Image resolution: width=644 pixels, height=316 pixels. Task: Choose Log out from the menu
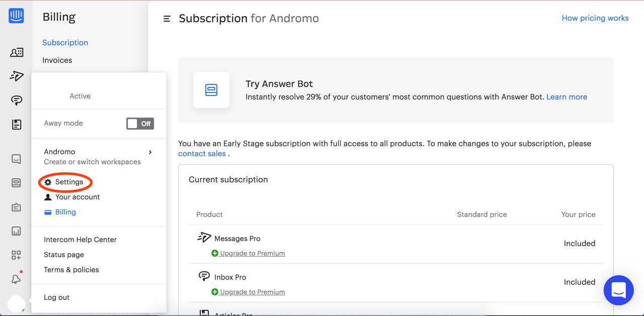pos(56,297)
